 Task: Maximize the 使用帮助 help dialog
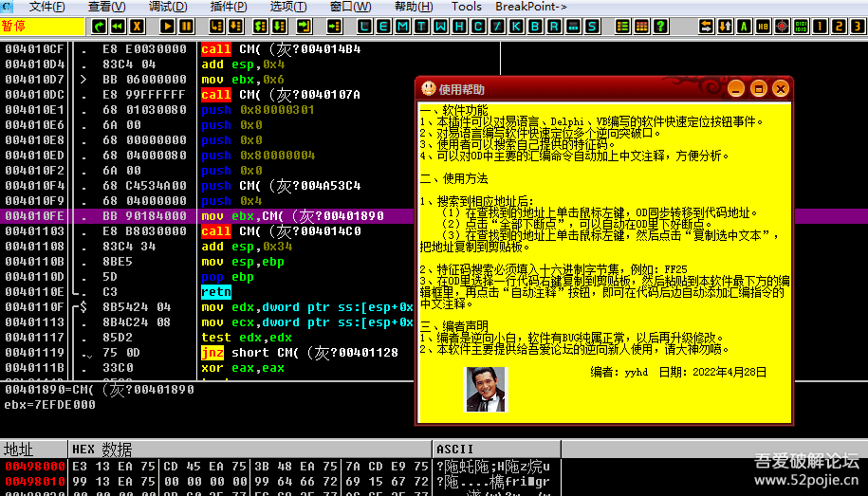pos(758,88)
